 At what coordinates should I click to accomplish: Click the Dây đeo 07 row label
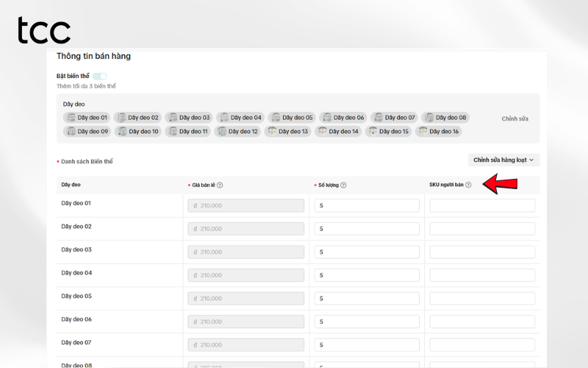[76, 342]
